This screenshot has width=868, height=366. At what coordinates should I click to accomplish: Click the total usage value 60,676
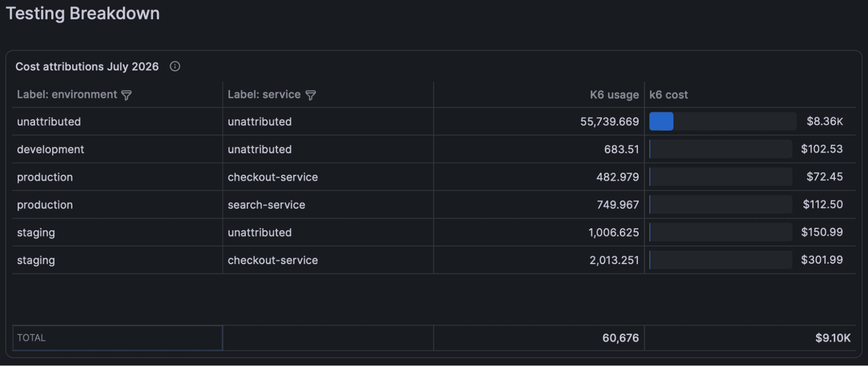pos(620,338)
